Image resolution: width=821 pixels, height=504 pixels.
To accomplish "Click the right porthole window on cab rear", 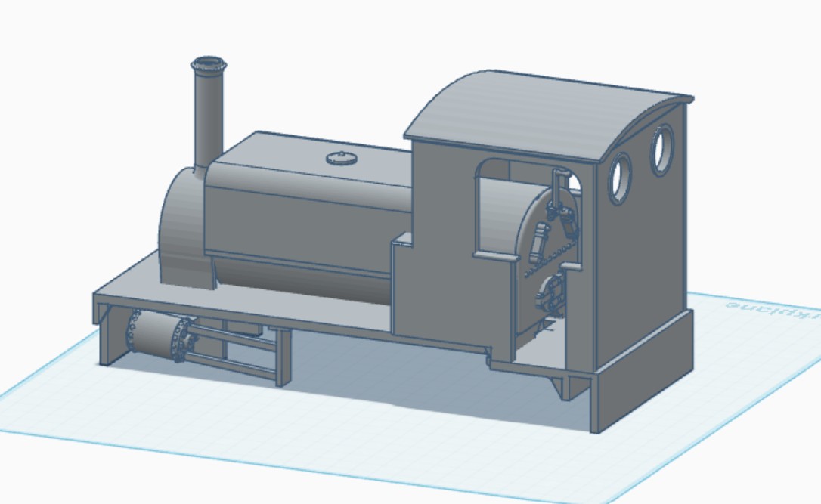I will click(x=662, y=150).
